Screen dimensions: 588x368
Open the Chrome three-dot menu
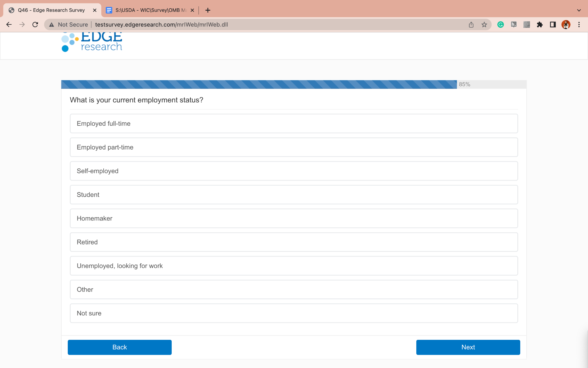(579, 24)
